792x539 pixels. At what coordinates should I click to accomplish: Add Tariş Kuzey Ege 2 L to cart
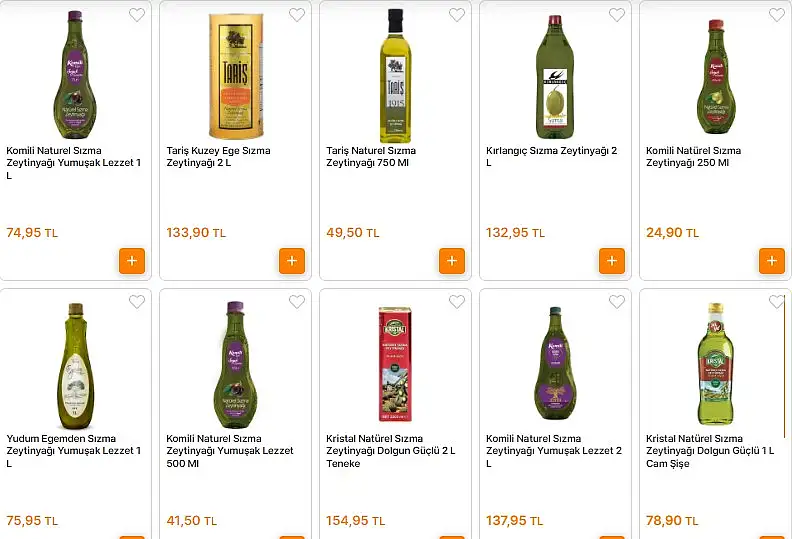pyautogui.click(x=292, y=261)
